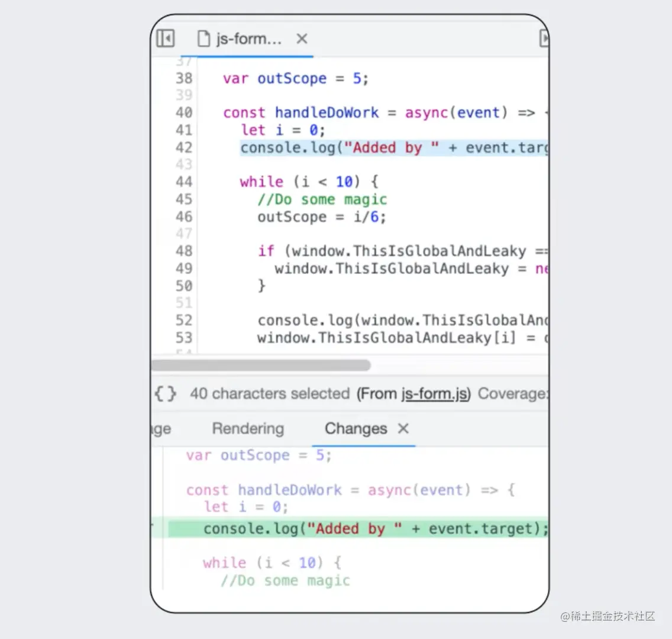Screen dimensions: 672x639
Task: Click line number 40 in gutter
Action: (184, 112)
